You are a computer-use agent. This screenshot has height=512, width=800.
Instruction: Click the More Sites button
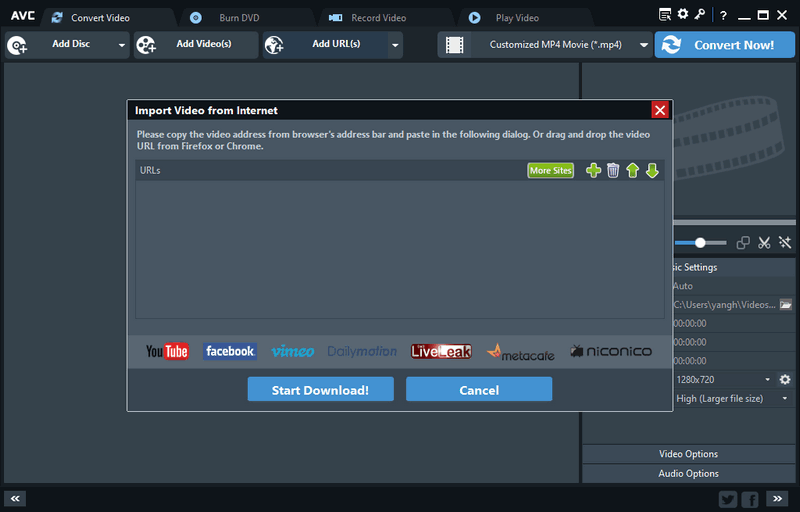pos(551,170)
